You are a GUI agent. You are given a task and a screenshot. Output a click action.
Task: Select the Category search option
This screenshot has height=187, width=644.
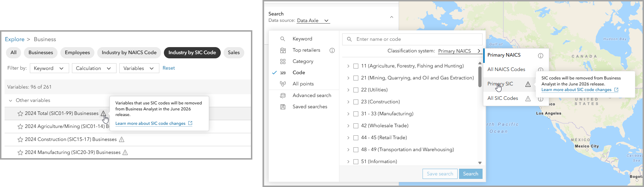pyautogui.click(x=303, y=62)
